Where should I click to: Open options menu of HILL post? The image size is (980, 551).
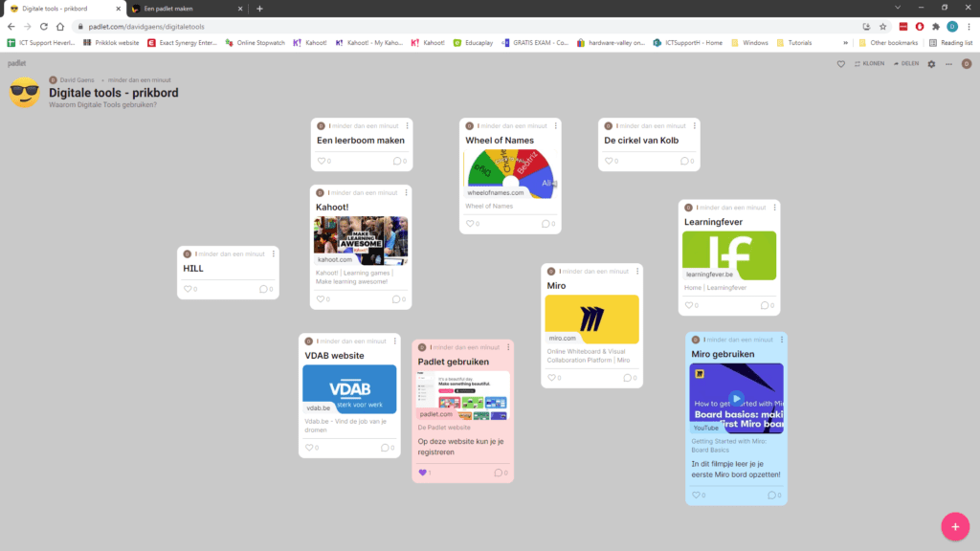coord(273,253)
